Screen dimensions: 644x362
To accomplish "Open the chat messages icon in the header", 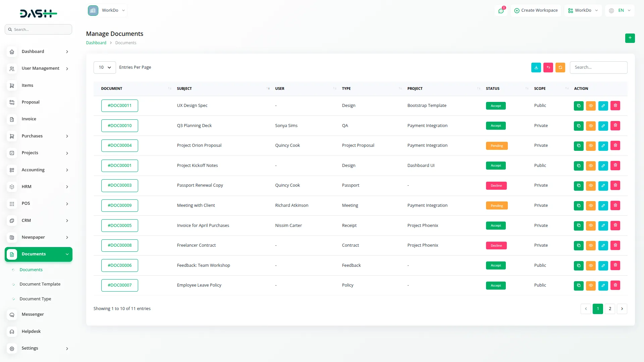I will (x=501, y=10).
